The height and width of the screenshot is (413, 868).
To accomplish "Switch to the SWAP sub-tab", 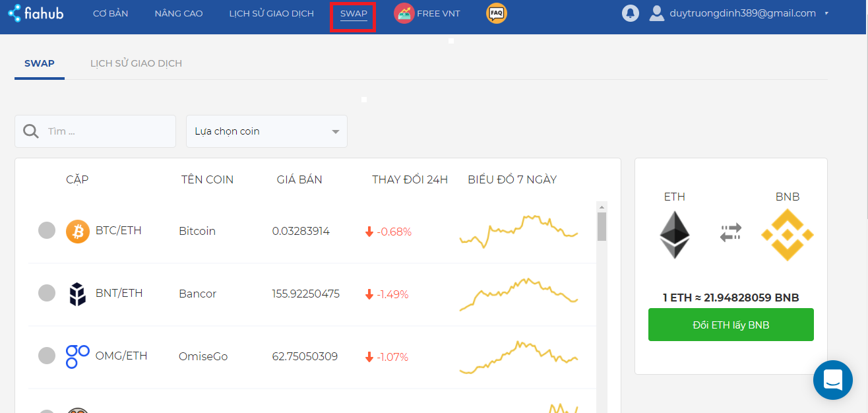I will 40,63.
